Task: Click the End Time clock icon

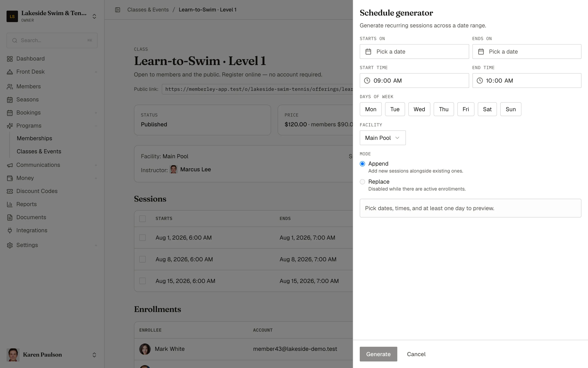Action: pos(480,81)
